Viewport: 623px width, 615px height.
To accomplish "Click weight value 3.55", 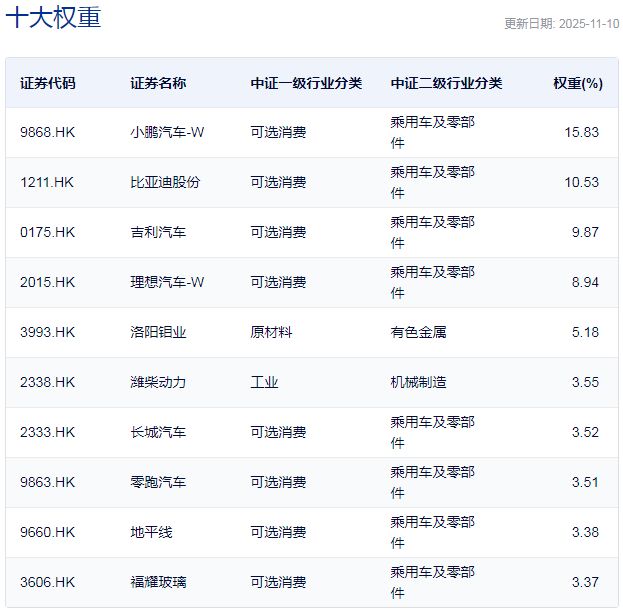I will [x=585, y=383].
